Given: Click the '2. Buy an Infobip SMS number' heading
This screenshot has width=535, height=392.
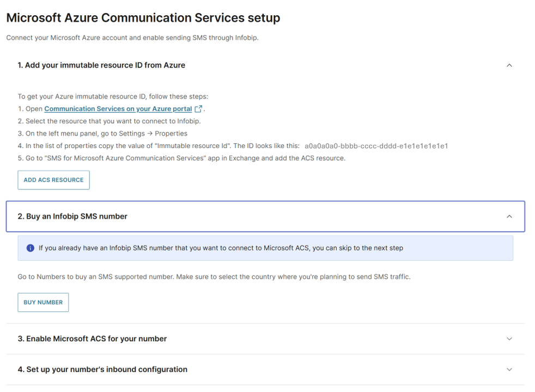Looking at the screenshot, I should point(72,217).
